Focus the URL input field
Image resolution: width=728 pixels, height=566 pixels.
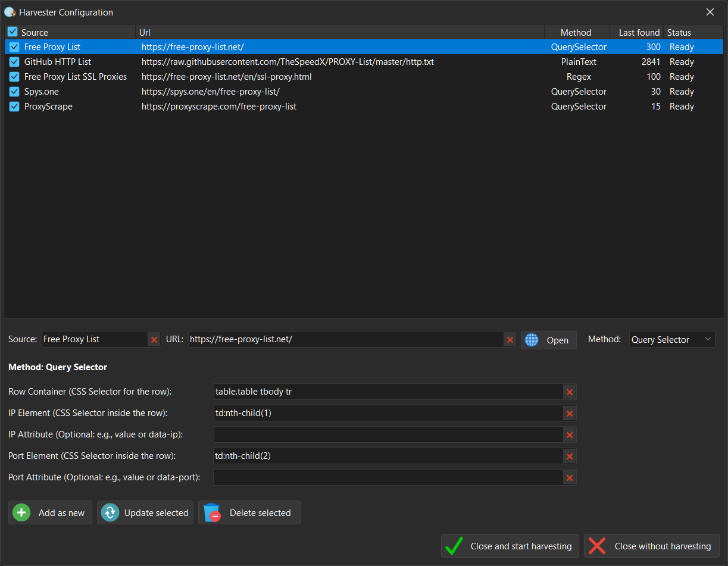[x=346, y=339]
